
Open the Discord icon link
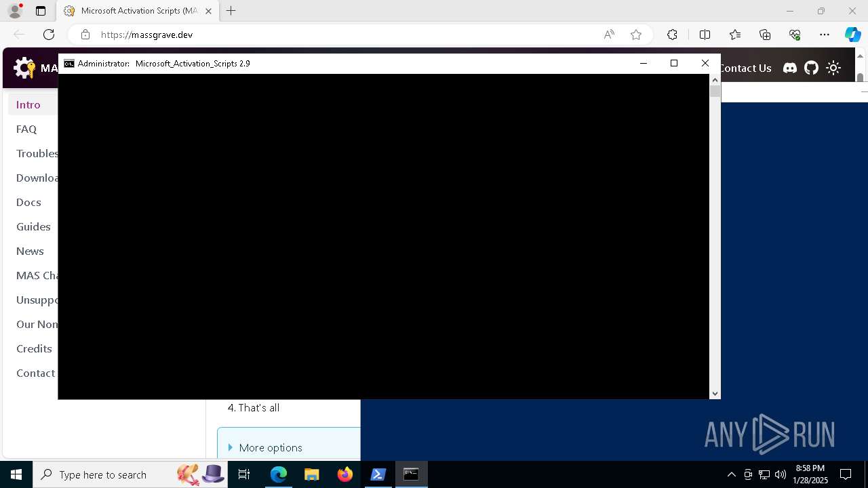(x=790, y=68)
